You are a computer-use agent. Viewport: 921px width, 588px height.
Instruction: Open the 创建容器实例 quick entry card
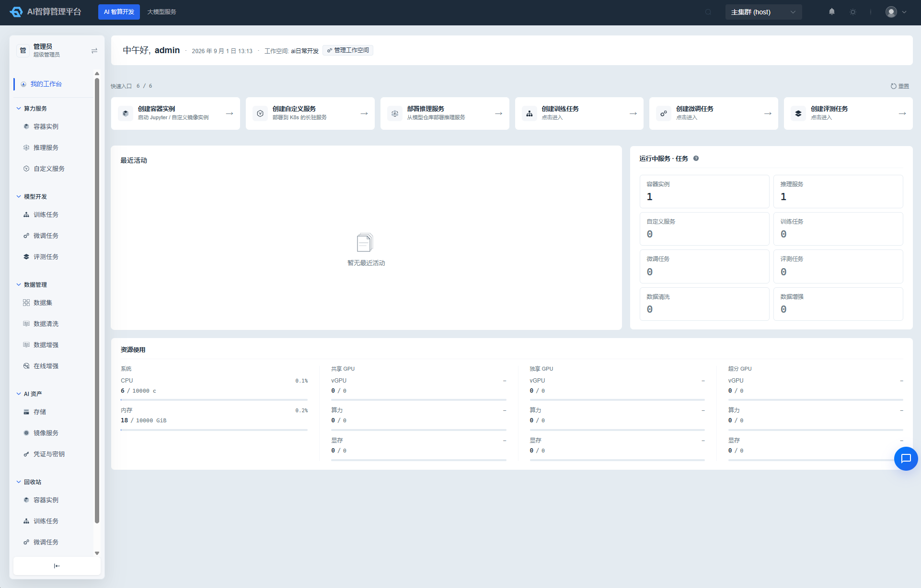[x=175, y=113]
